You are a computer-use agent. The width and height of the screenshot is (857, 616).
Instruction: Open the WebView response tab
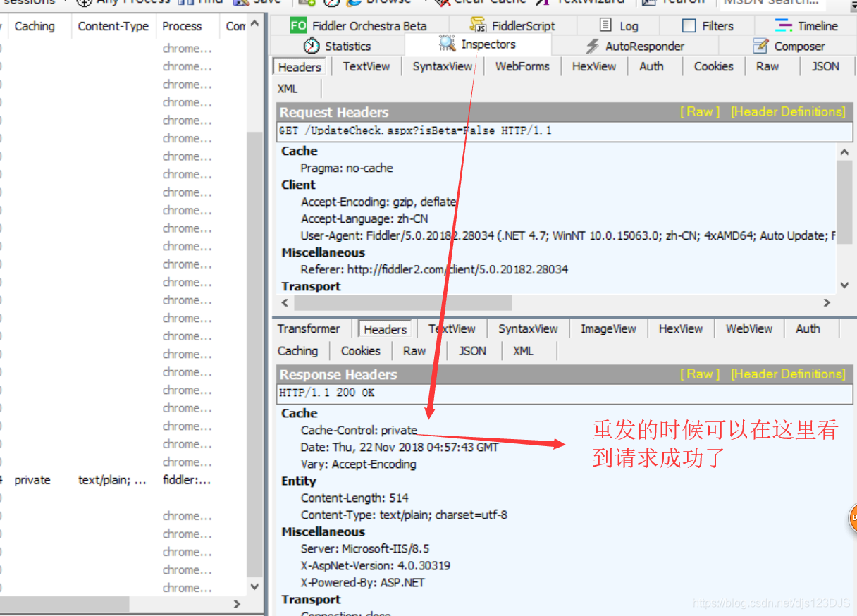coord(749,328)
